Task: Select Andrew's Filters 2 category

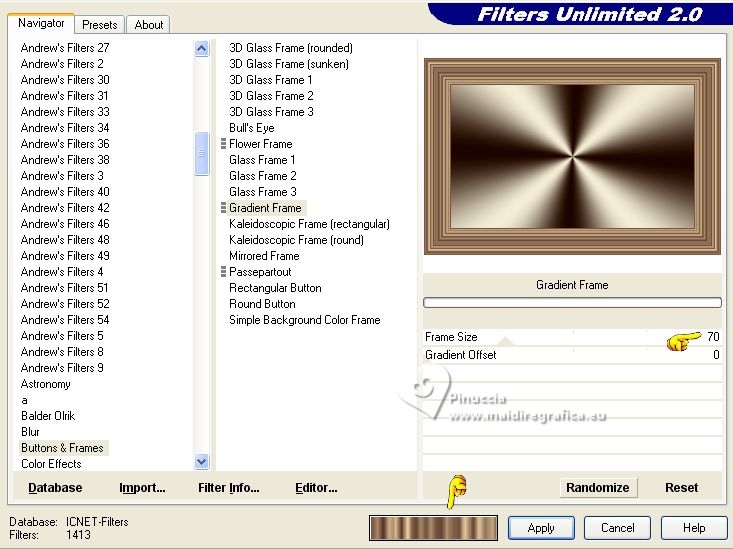Action: tap(62, 64)
